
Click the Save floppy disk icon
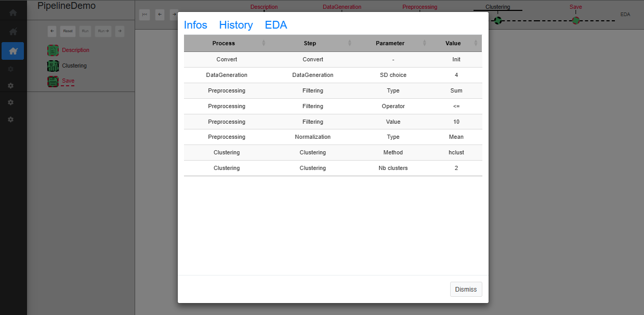coord(54,81)
